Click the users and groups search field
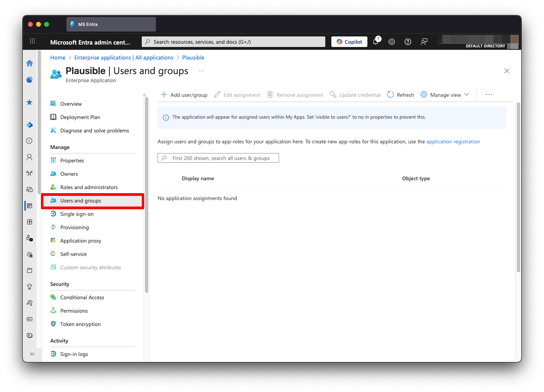544x392 pixels. tap(218, 158)
